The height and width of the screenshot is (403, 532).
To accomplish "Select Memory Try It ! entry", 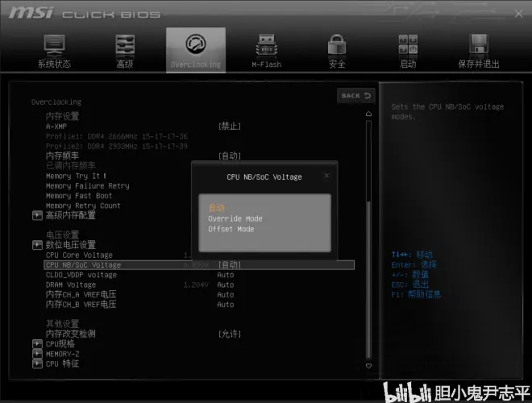I will [76, 176].
